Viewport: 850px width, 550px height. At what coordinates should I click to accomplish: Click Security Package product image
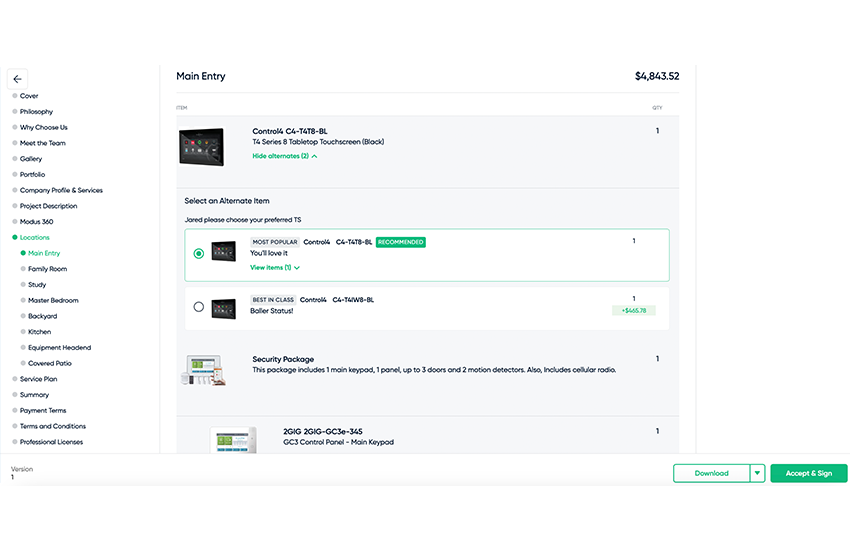(x=203, y=370)
